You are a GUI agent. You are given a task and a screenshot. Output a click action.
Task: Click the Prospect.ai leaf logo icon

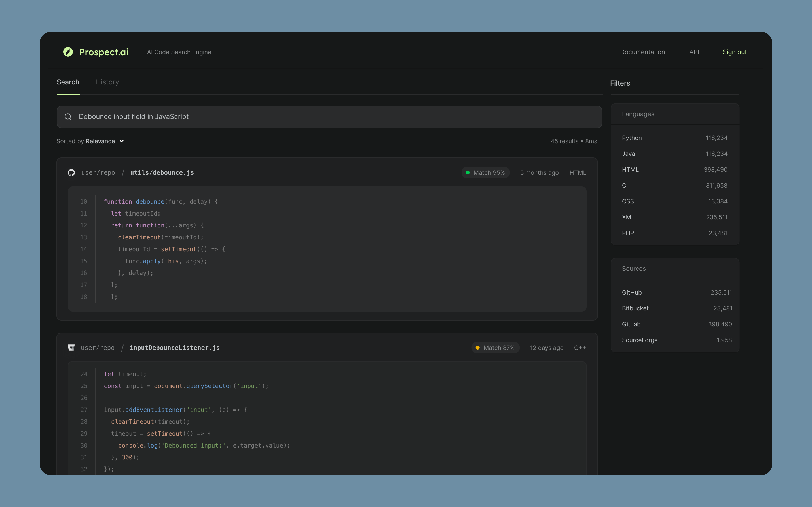tap(68, 52)
